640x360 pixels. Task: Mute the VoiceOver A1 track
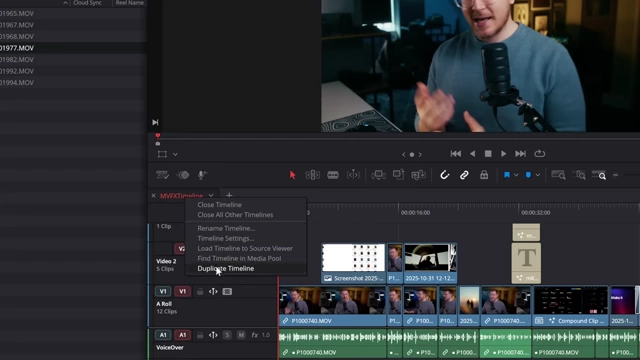tap(241, 335)
